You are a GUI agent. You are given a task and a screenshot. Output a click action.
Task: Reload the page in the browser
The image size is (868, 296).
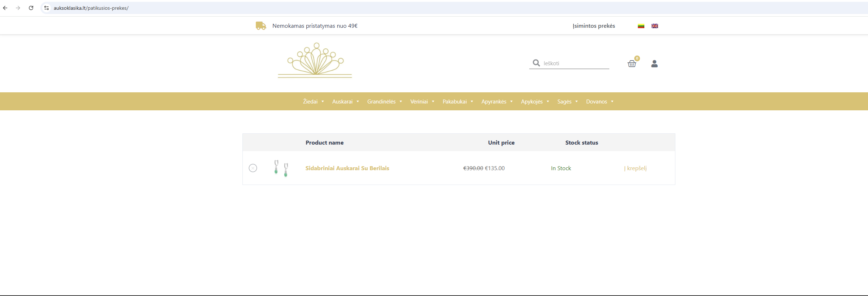31,8
